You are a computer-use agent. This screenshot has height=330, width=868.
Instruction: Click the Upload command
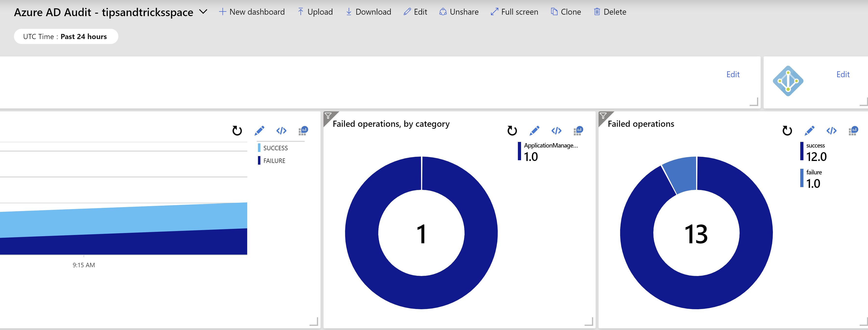click(x=315, y=12)
